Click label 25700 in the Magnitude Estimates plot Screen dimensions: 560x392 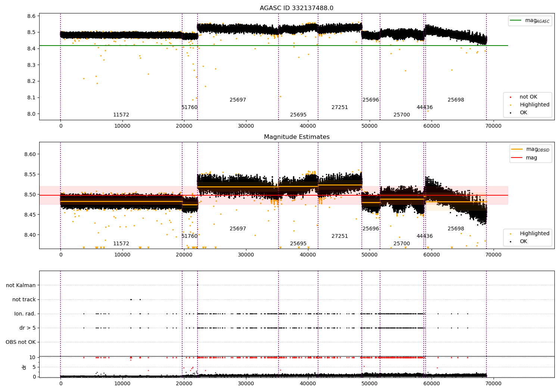pos(402,244)
